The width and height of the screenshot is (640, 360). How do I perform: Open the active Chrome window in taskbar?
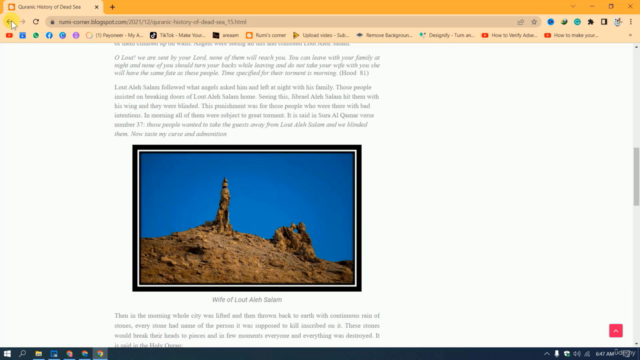click(x=100, y=354)
